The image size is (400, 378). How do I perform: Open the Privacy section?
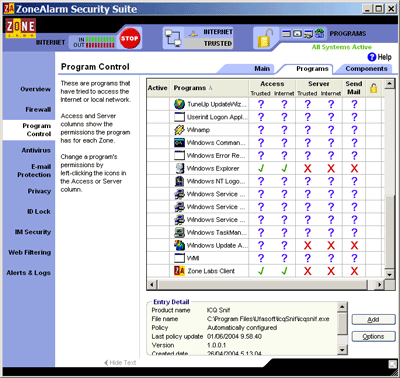click(x=39, y=191)
